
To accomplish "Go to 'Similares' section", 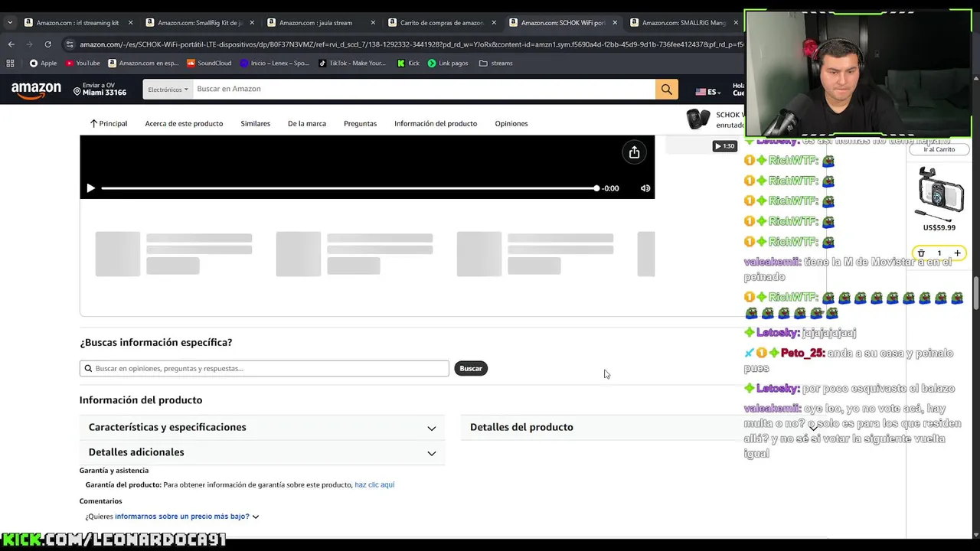I will tap(255, 123).
